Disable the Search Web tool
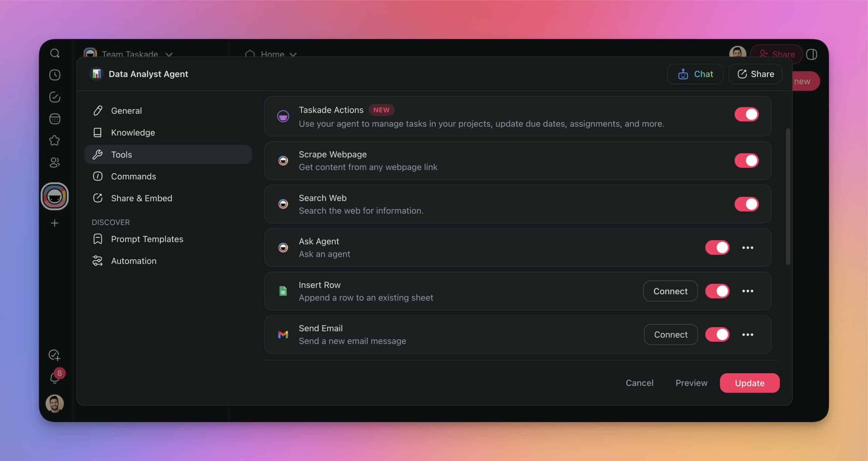The image size is (868, 461). click(x=747, y=204)
